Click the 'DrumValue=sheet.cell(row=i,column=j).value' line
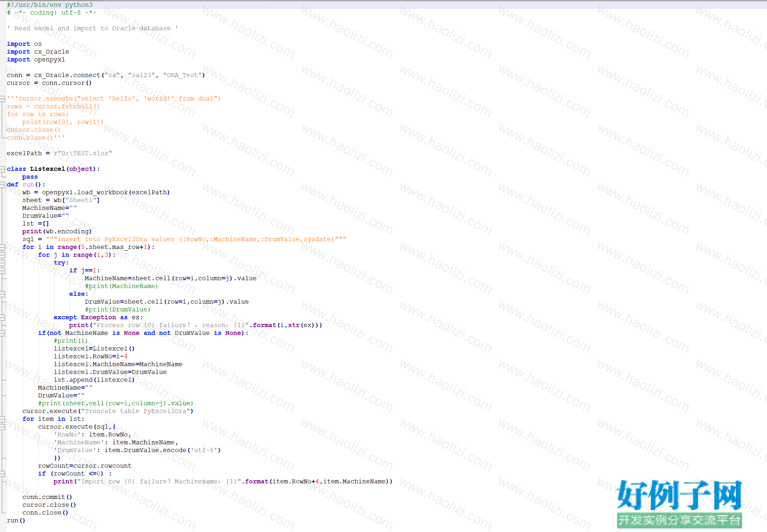 [167, 302]
